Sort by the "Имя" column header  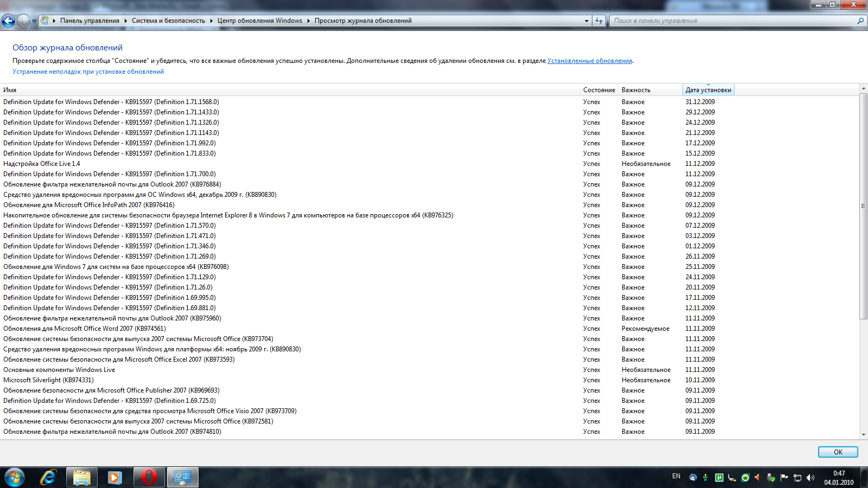click(x=290, y=90)
